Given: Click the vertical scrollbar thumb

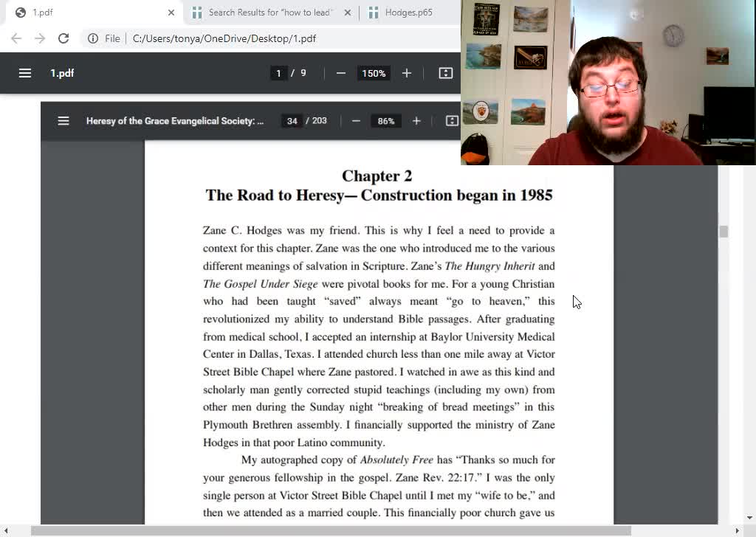Looking at the screenshot, I should point(724,232).
